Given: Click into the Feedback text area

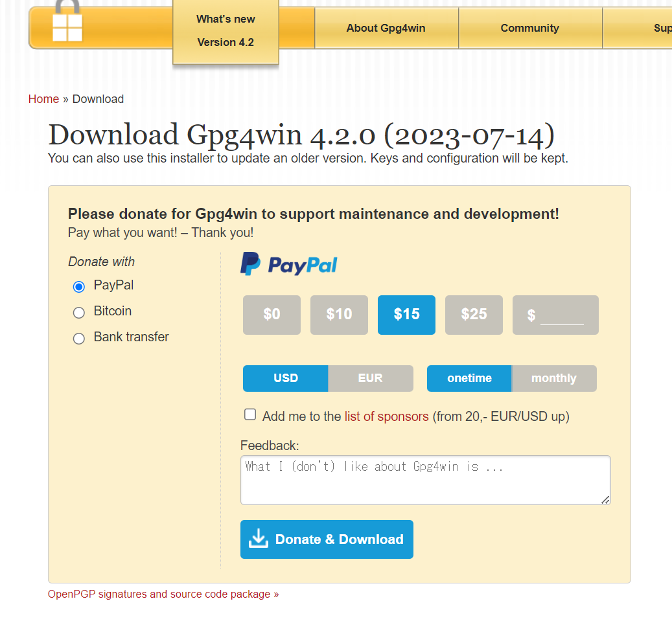Looking at the screenshot, I should coord(426,480).
